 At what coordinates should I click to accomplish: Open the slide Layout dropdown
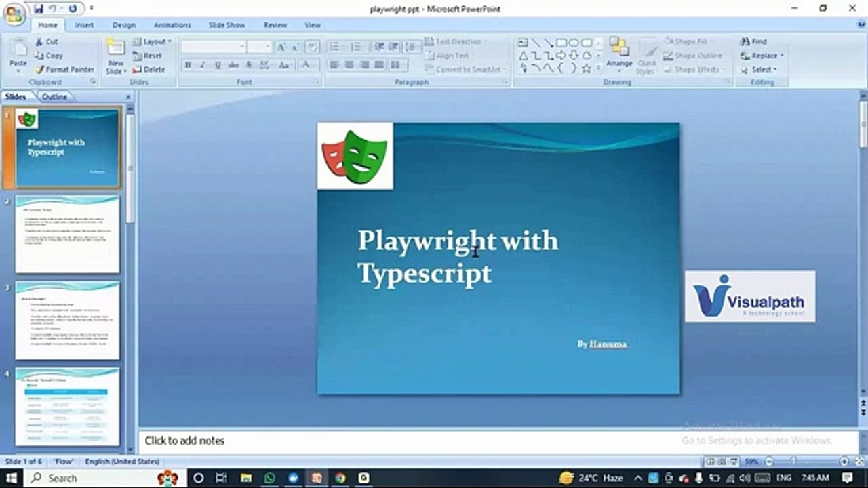[x=151, y=41]
